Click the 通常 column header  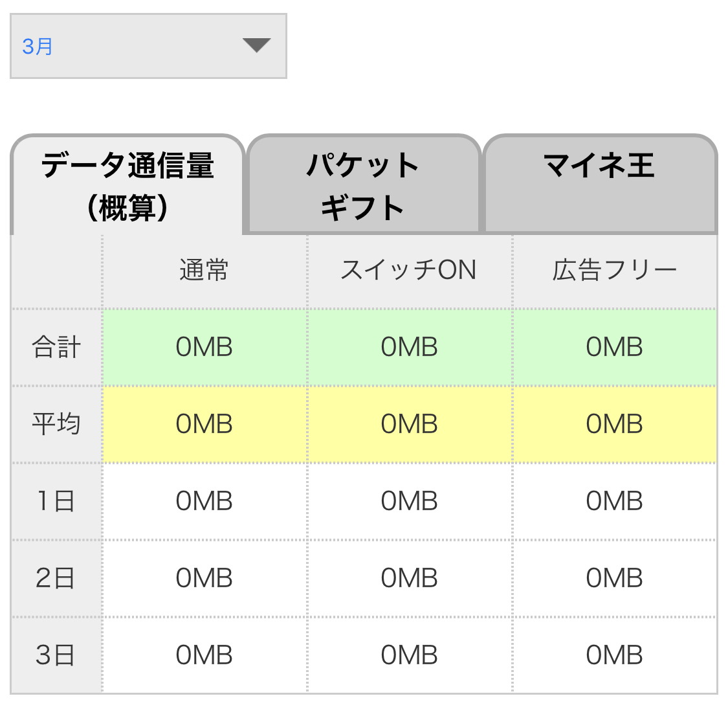click(x=204, y=271)
